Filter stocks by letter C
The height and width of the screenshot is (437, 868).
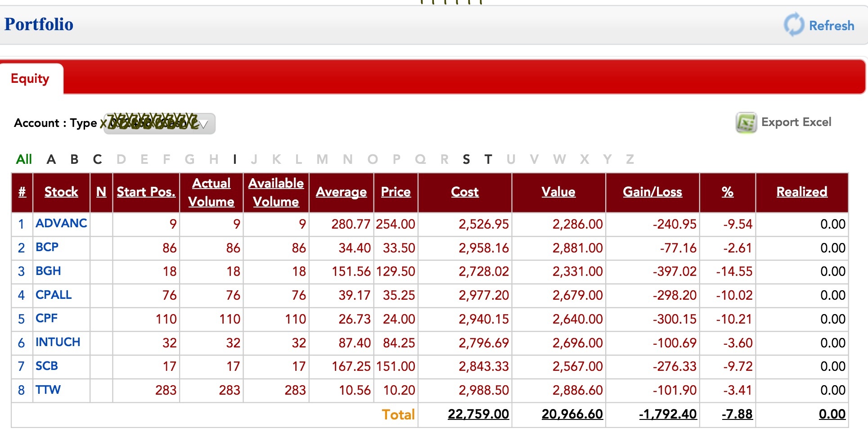pos(98,159)
